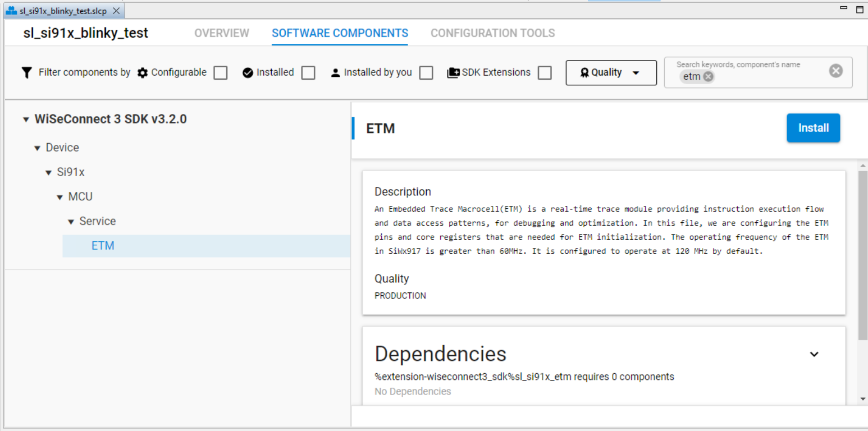Collapse the WiSeConnect 3 SDK tree node
Image resolution: width=868 pixels, height=431 pixels.
tap(25, 119)
